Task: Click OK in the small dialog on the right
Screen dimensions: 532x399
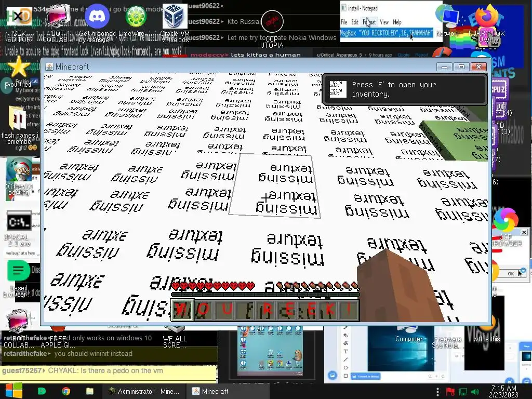Action: tap(511, 273)
